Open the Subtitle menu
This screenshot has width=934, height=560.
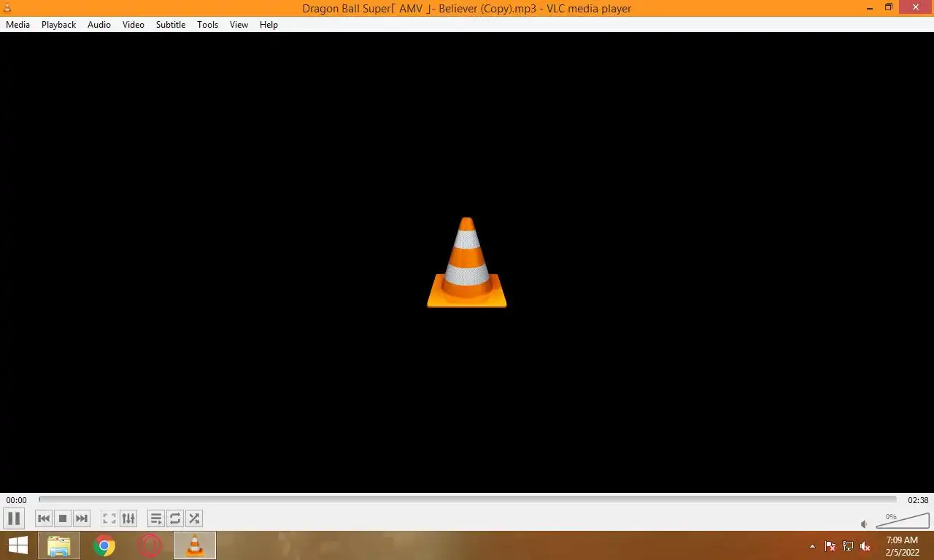[171, 25]
